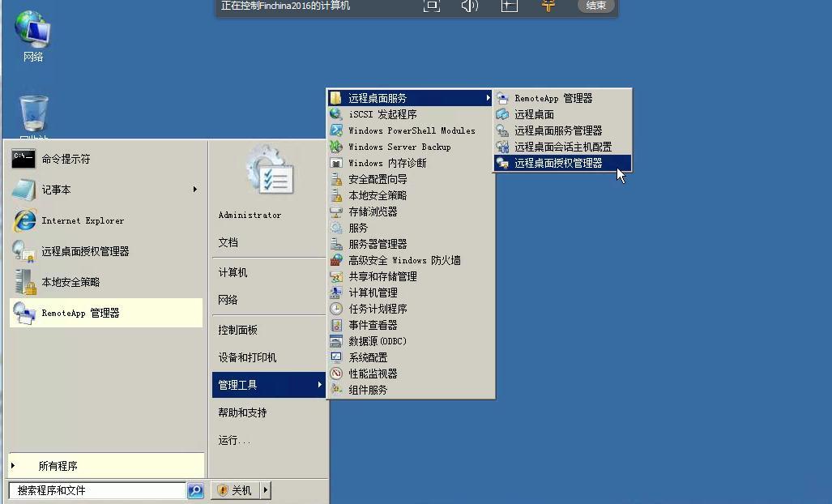Click the 关机 button
Image resolution: width=832 pixels, height=504 pixels.
pyautogui.click(x=236, y=490)
